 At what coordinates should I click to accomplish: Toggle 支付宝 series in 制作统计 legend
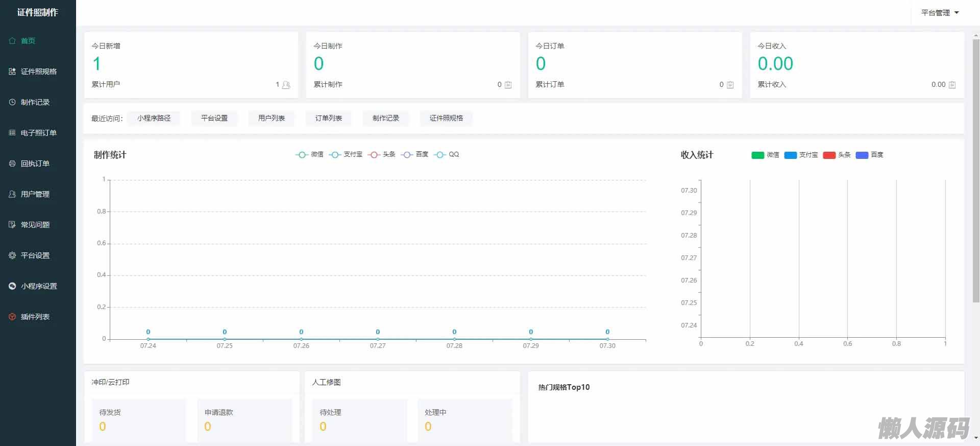pos(346,155)
